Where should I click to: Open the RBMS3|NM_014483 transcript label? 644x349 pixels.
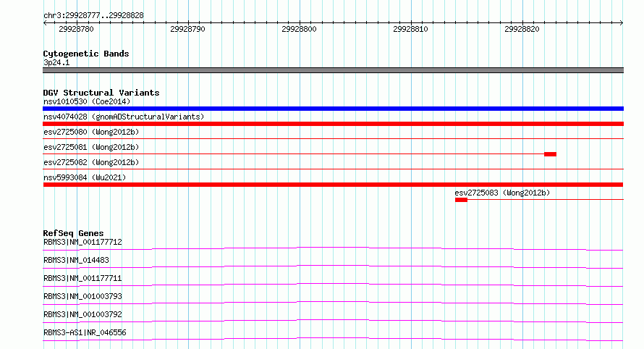[x=77, y=260]
